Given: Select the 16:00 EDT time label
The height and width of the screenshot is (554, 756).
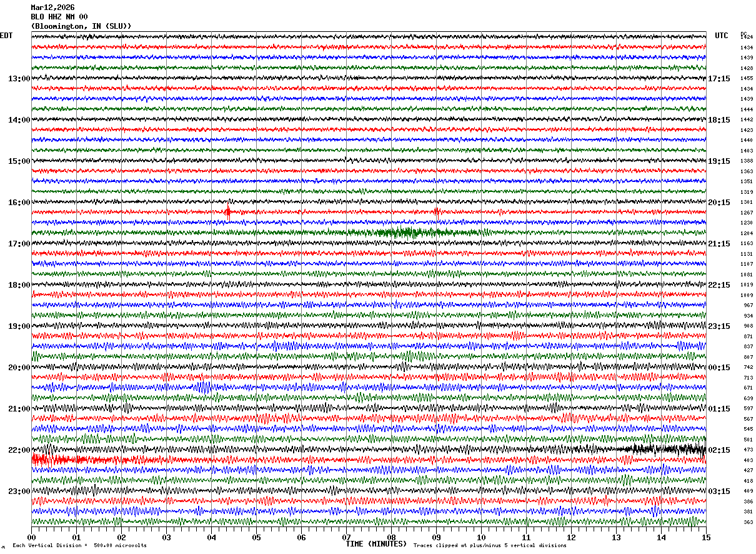Looking at the screenshot, I should click(x=19, y=203).
